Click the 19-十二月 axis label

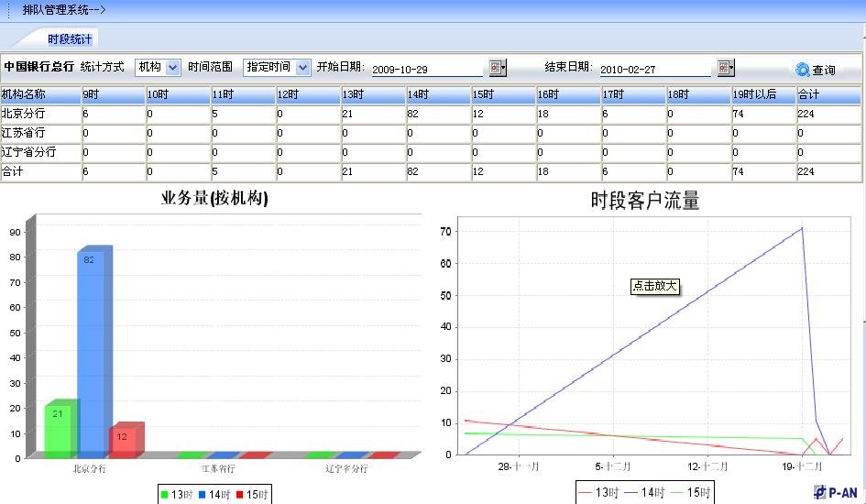click(802, 466)
